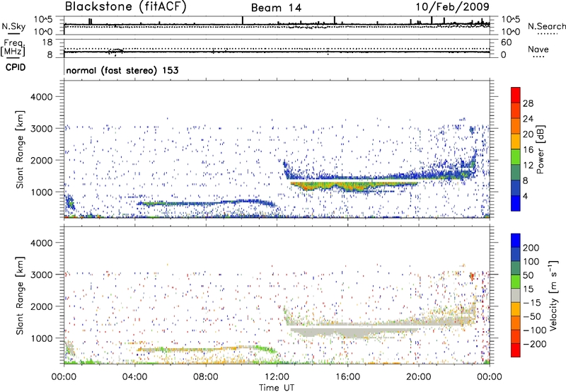This screenshot has width=566, height=392.
Task: Click the 18 tick on frequency axis
Action: 47,42
